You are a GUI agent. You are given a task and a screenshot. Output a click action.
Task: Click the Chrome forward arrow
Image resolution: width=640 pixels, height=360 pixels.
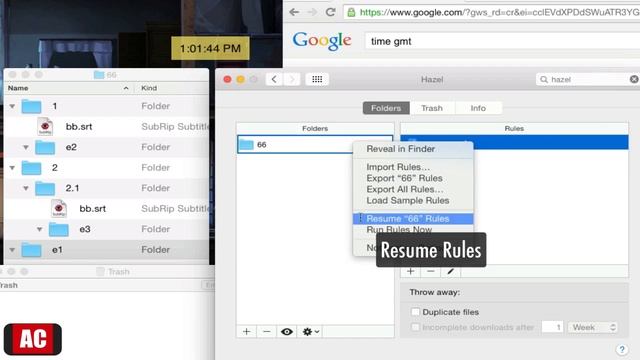point(312,12)
